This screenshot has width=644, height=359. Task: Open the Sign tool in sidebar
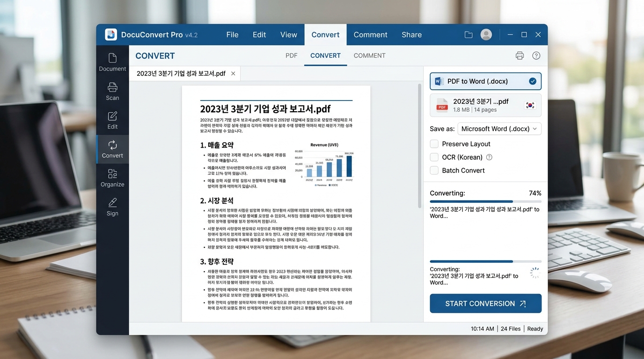(x=112, y=208)
